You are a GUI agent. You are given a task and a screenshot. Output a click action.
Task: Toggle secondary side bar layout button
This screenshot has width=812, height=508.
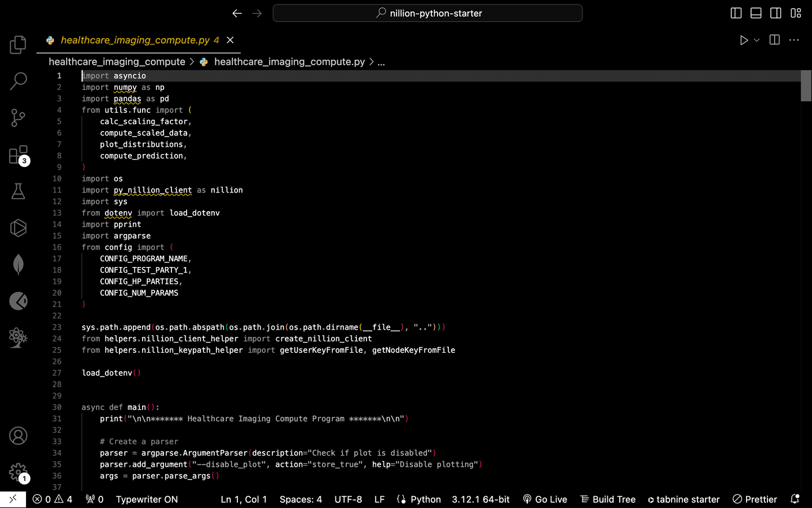pos(776,13)
